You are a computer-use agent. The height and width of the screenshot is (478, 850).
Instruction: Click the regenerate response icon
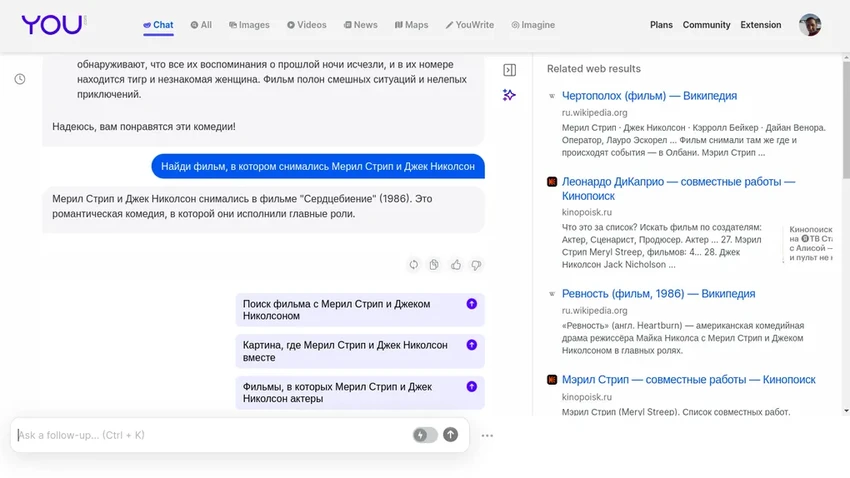point(414,265)
